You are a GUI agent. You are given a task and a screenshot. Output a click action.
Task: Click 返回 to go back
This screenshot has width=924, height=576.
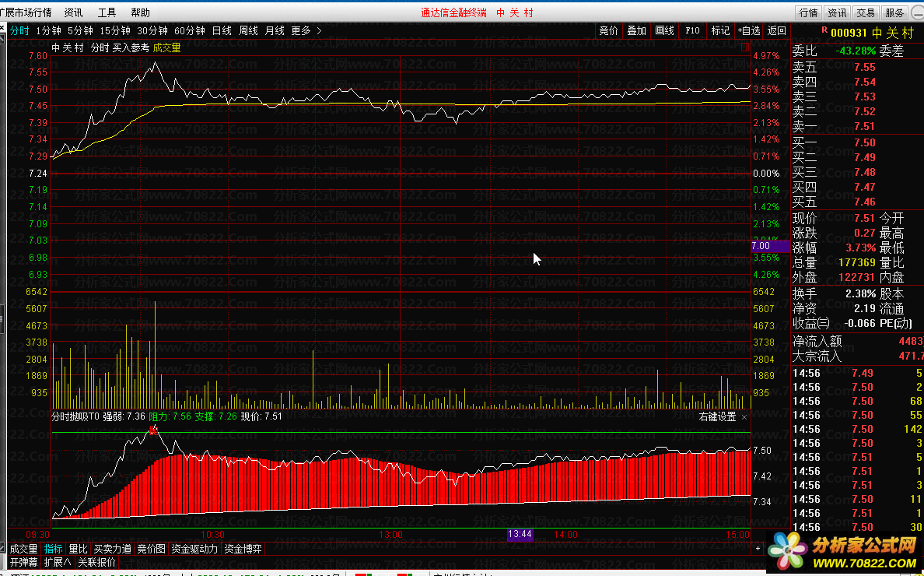coord(777,30)
